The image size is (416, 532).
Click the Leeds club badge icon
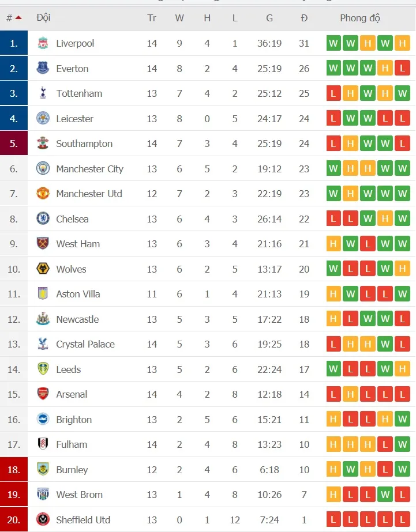coord(42,369)
